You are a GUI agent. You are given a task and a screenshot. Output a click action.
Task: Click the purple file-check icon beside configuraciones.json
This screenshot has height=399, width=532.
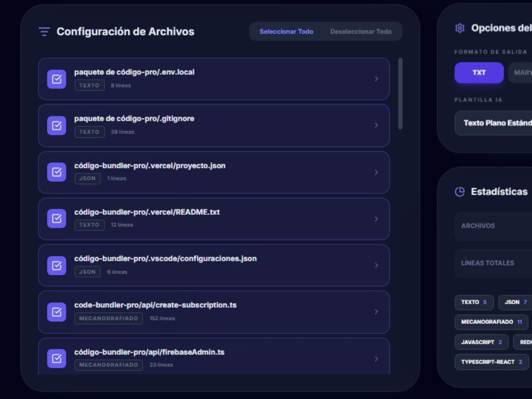[57, 265]
